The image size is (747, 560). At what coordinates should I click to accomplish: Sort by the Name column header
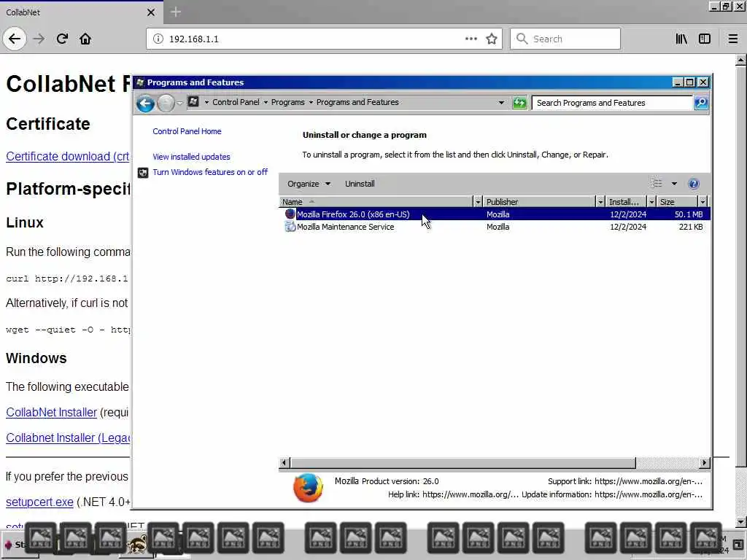click(376, 202)
